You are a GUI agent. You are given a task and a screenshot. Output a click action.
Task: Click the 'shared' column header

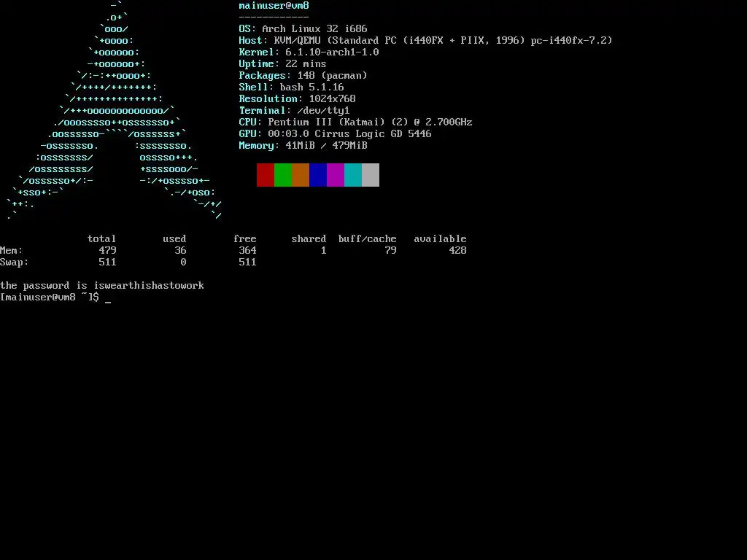(x=309, y=239)
